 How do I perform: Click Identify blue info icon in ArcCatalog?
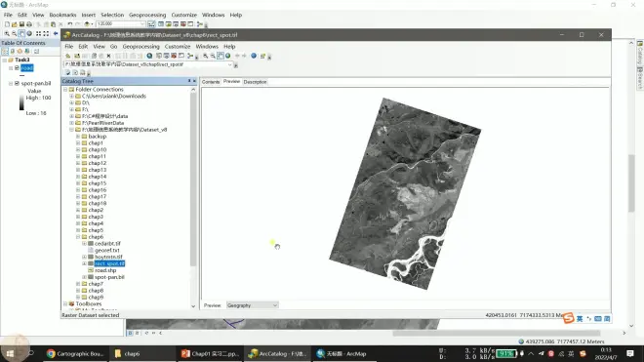tap(254, 56)
